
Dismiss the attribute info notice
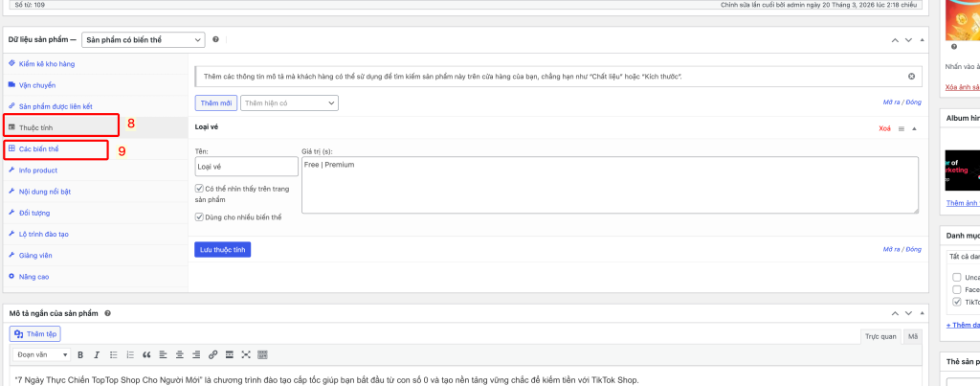point(911,76)
